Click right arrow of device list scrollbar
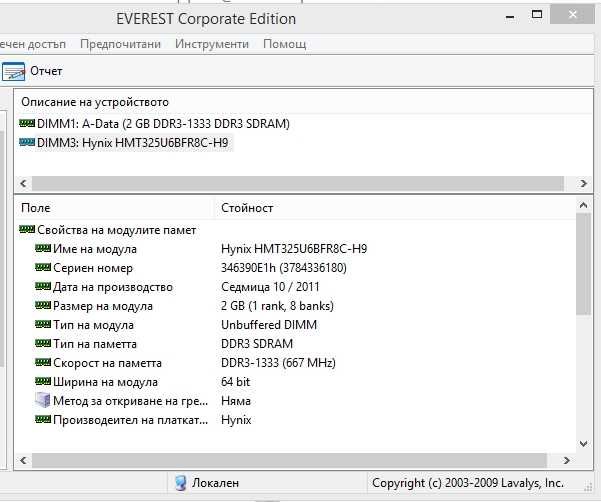 pos(583,184)
